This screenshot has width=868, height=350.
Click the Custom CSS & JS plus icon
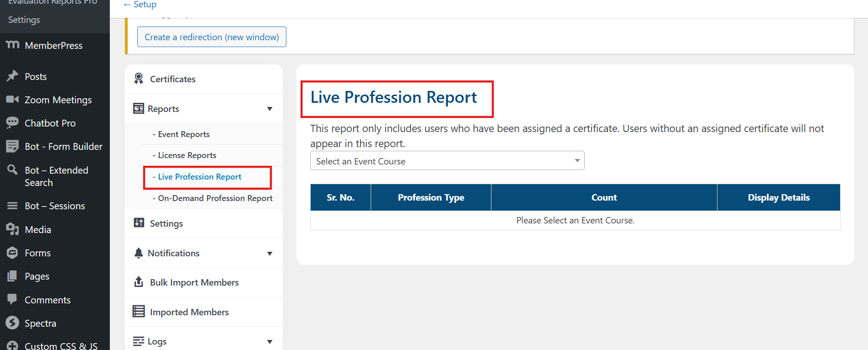(12, 346)
